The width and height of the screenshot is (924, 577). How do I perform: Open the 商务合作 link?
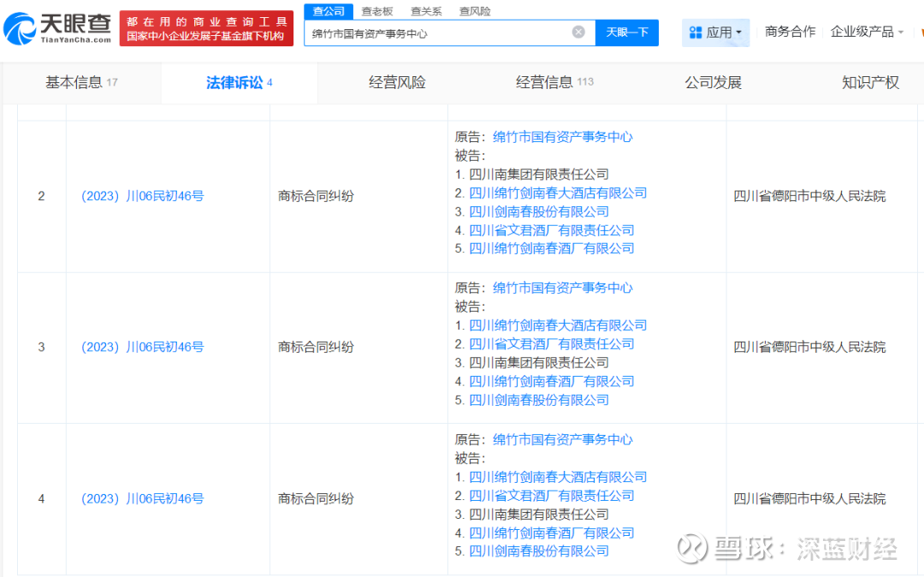click(x=790, y=32)
